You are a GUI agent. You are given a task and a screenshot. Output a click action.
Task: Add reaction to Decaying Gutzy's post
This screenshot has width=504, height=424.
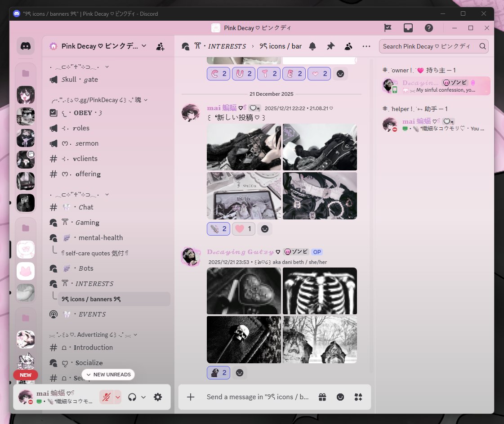click(240, 373)
